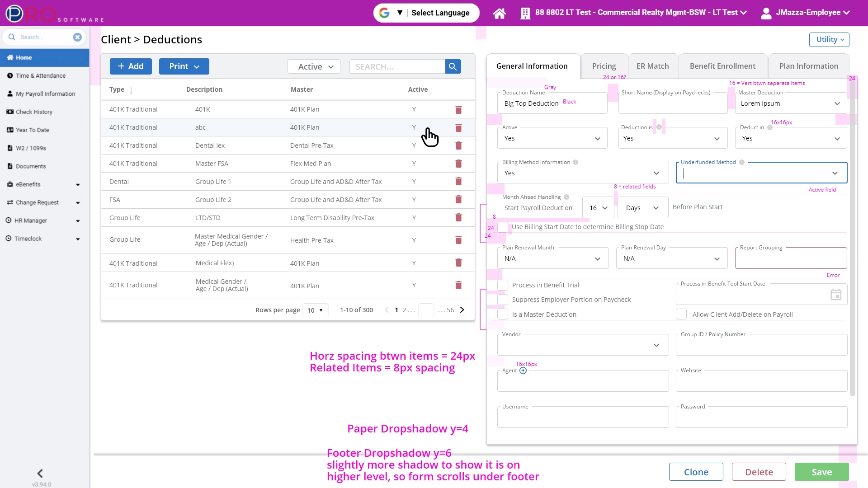Tick Allow Client Add/Delete on Payroll

[x=681, y=314]
